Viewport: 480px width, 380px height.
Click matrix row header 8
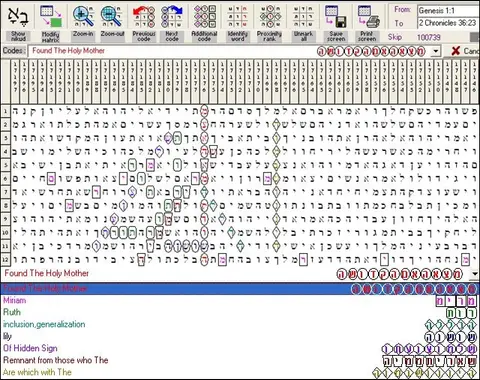tap(5, 205)
